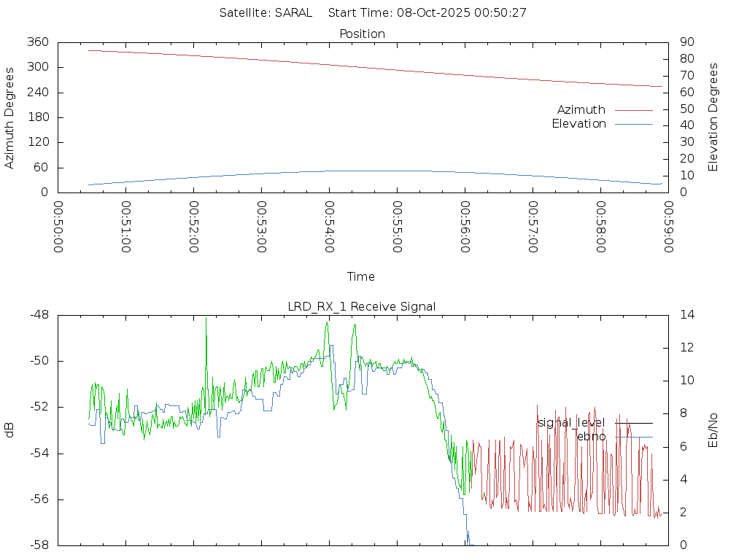Screen dimensions: 747x560
Task: Click the Eb/No axis label
Action: coord(713,430)
